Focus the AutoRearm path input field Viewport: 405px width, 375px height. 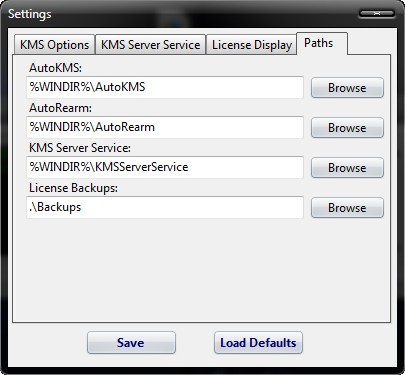coord(165,127)
